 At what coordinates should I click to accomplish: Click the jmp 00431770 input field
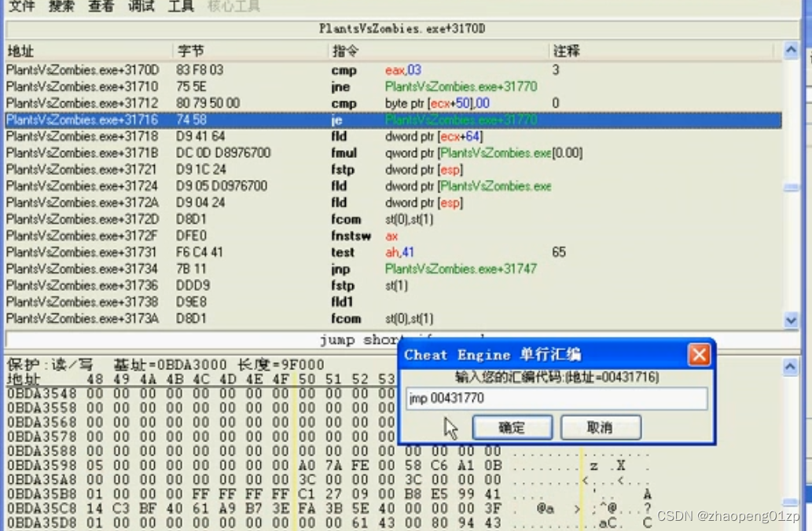[557, 398]
